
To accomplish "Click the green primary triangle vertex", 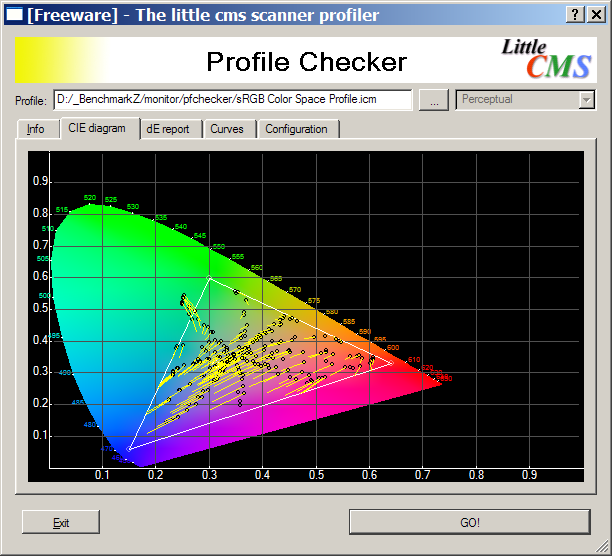I will point(209,278).
